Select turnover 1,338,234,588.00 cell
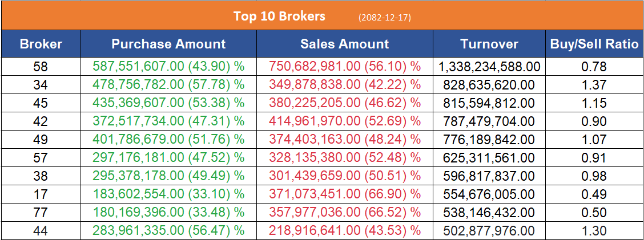This screenshot has width=644, height=240. (489, 67)
